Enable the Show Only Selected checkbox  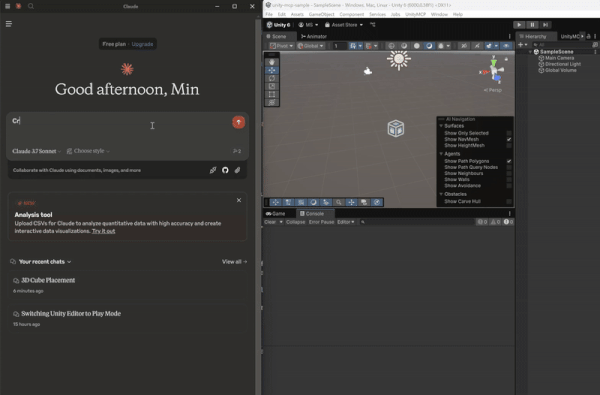[509, 133]
